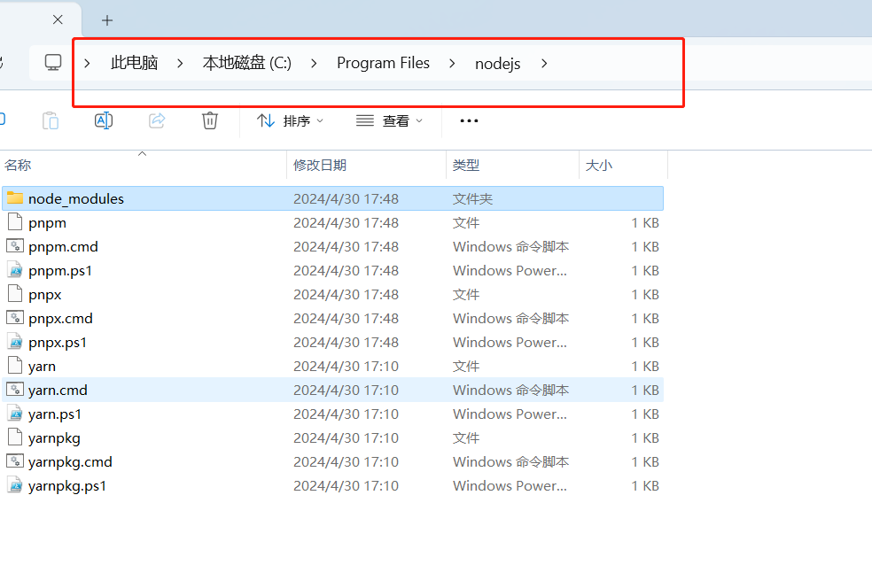Select the yarnpkg.ps1 file name
The height and width of the screenshot is (588, 872).
tap(67, 486)
